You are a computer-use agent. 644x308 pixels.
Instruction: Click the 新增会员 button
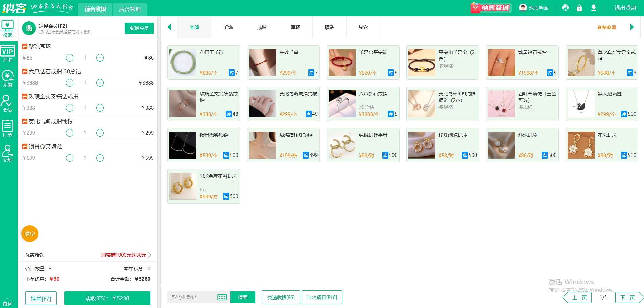click(x=139, y=28)
